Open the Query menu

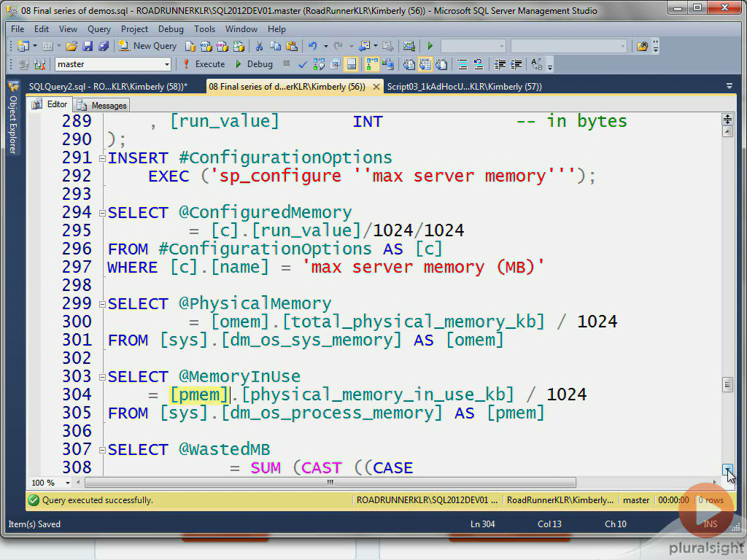pos(98,29)
